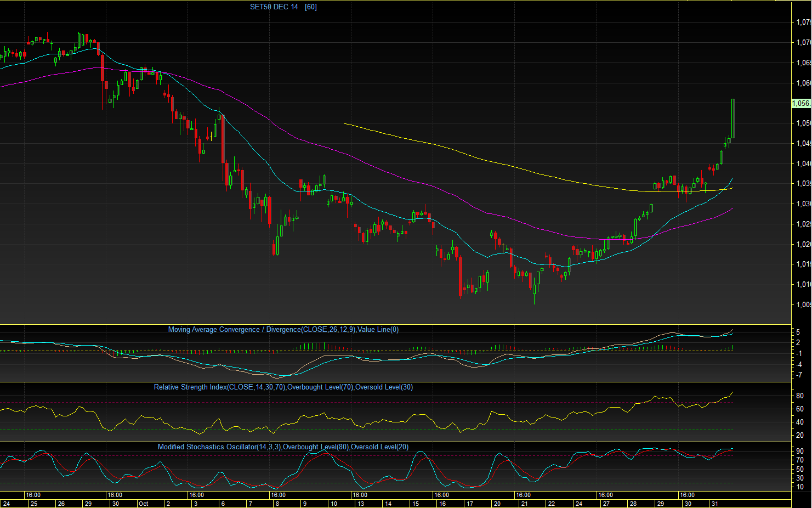Click date label 13 on the time axis
The height and width of the screenshot is (508, 812).
[x=361, y=504]
